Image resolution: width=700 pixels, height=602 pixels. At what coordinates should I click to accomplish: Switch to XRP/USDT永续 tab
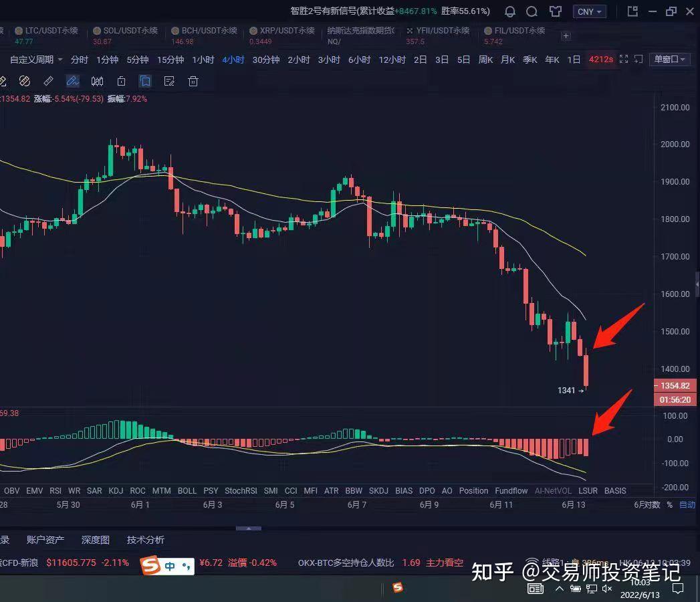pos(281,35)
